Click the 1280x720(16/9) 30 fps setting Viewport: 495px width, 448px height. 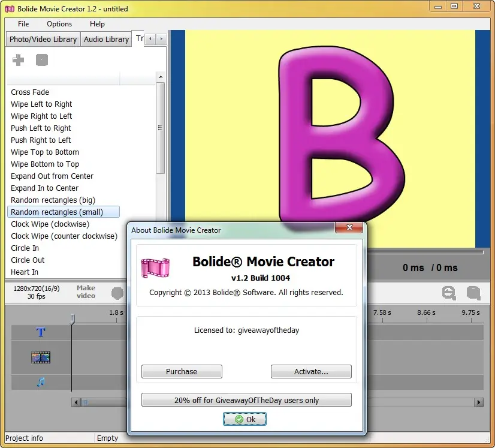(x=37, y=292)
